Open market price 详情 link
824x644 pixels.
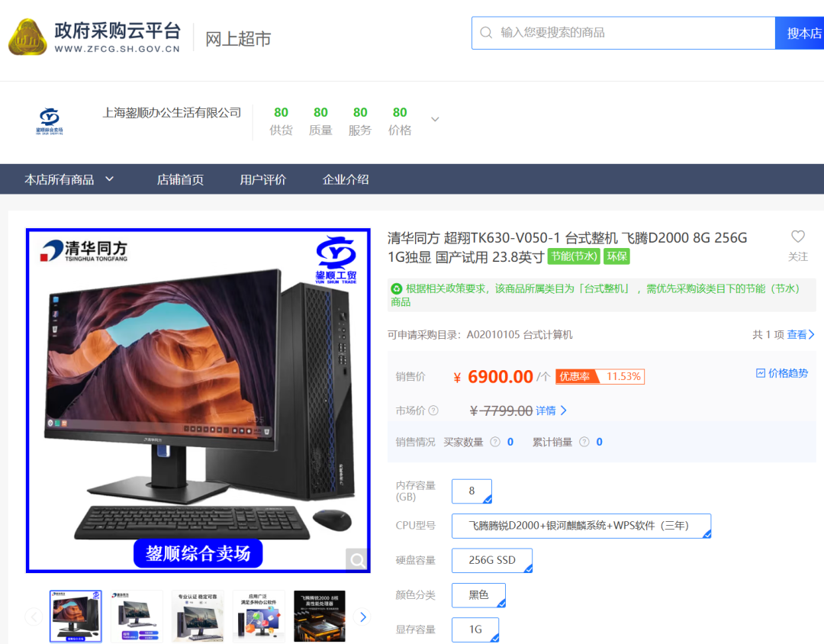[551, 411]
